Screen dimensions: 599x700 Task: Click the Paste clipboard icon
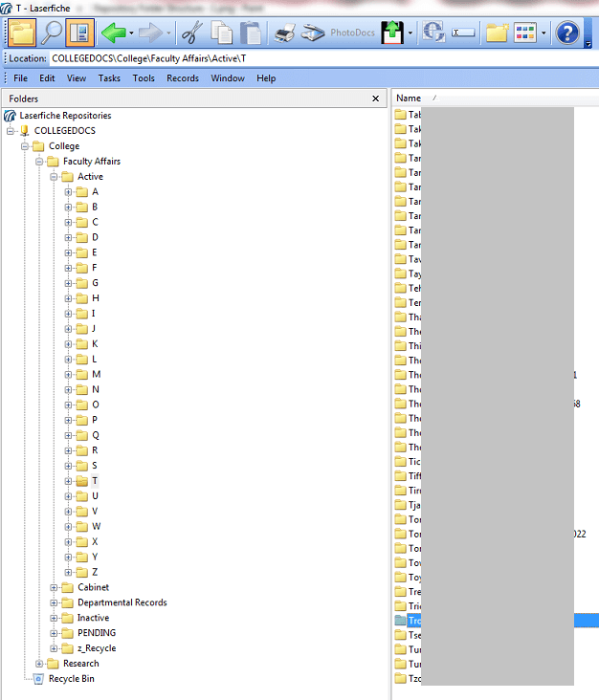(x=251, y=33)
